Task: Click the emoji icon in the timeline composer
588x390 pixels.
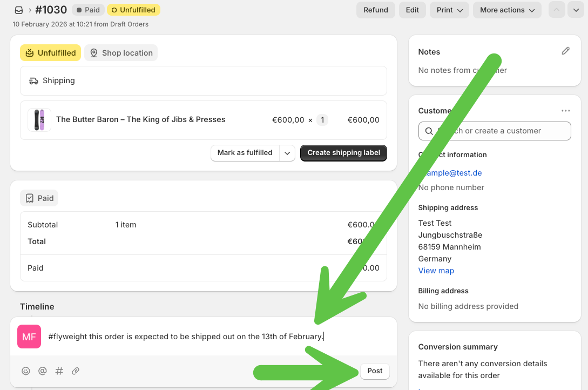Action: coord(26,371)
